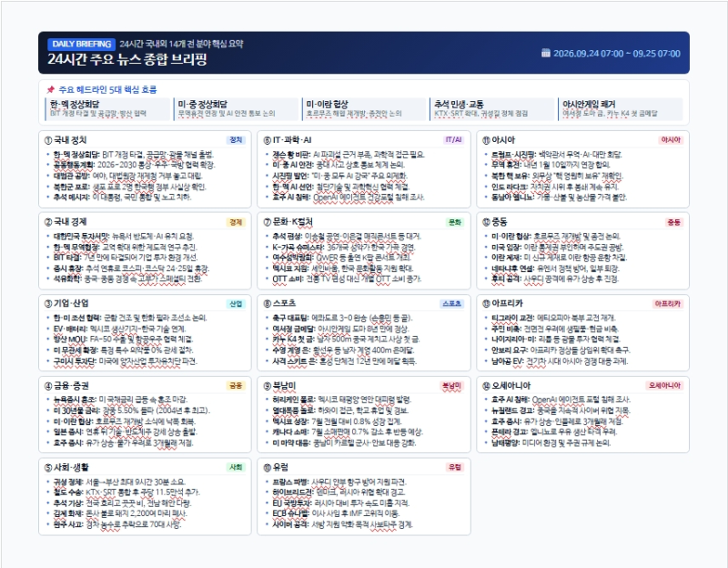Click the 추석 메시지 bullet in 국내 정치
This screenshot has height=568, width=728.
122,197
